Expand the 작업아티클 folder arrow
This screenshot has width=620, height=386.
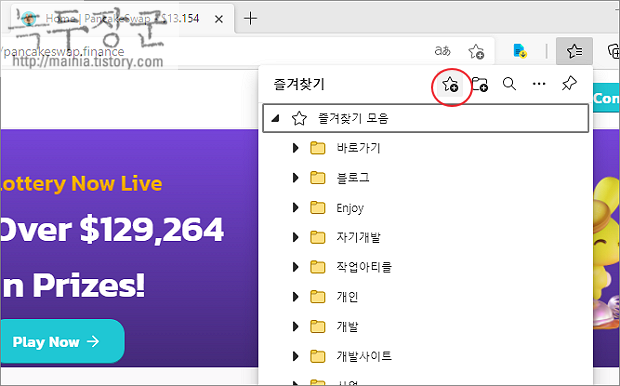tap(295, 267)
